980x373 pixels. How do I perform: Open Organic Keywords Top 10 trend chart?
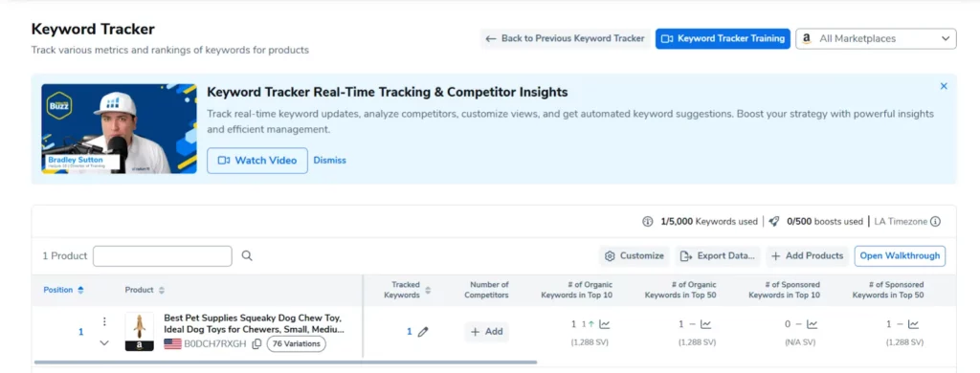point(605,324)
